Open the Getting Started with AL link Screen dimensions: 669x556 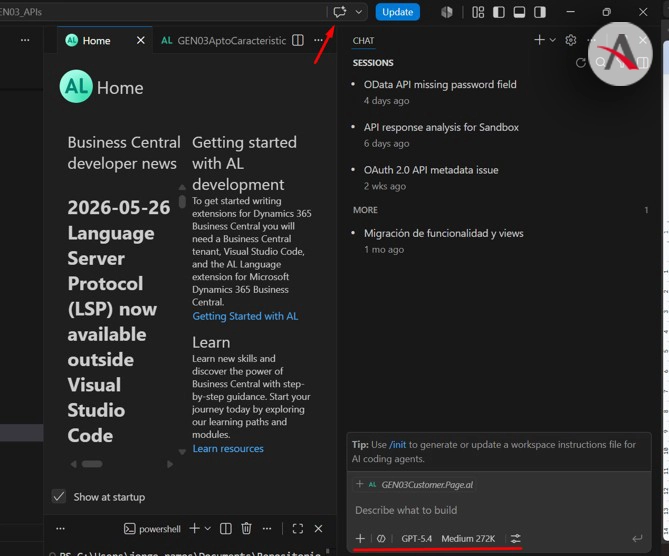245,316
